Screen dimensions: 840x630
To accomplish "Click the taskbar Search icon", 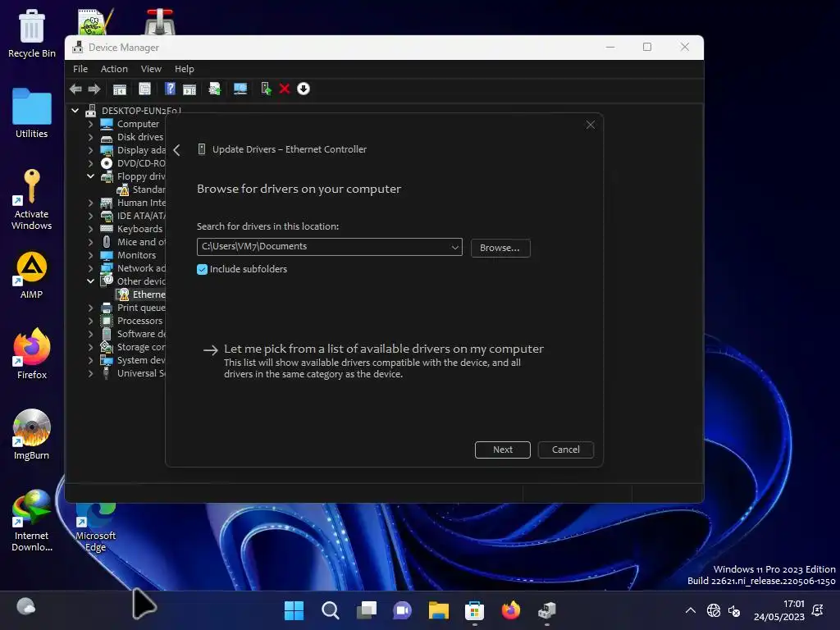I will coord(330,610).
